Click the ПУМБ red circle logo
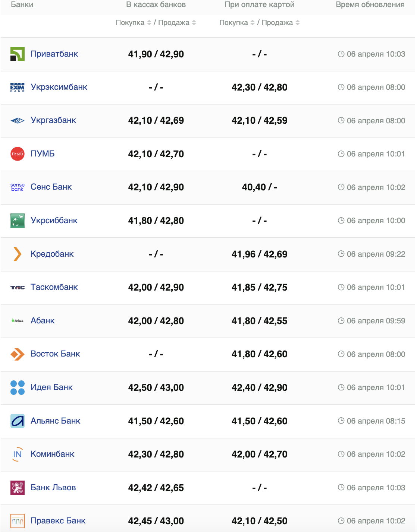This screenshot has width=417, height=532. pos(18,154)
